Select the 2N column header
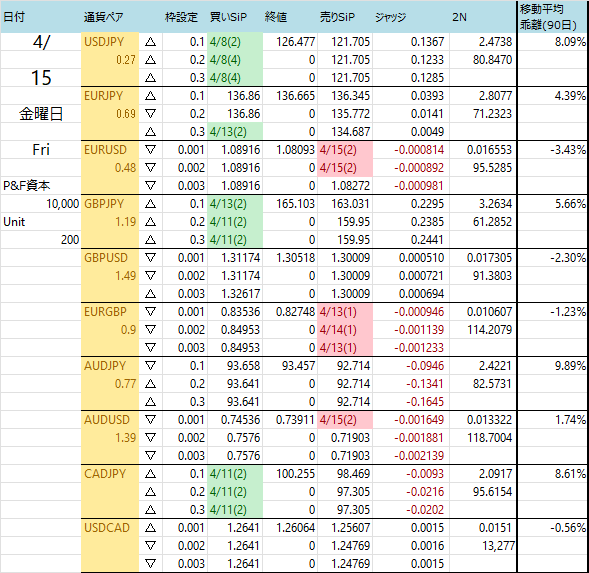This screenshot has height=573, width=589. pyautogui.click(x=459, y=17)
